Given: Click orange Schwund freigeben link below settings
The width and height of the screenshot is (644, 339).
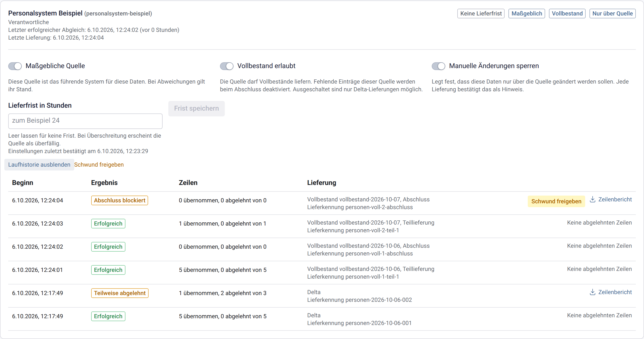Looking at the screenshot, I should pos(99,165).
